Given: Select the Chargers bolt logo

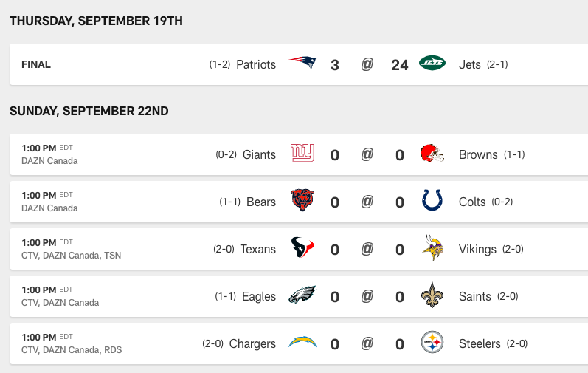Looking at the screenshot, I should 302,342.
